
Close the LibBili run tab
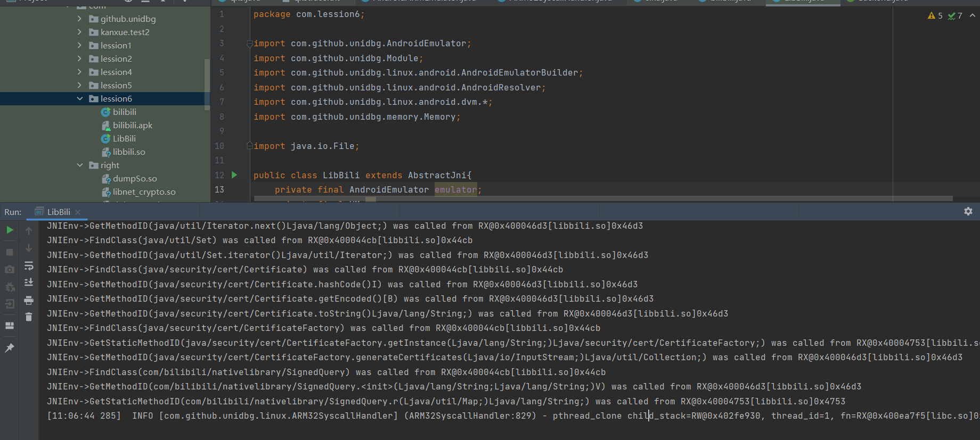(x=78, y=212)
